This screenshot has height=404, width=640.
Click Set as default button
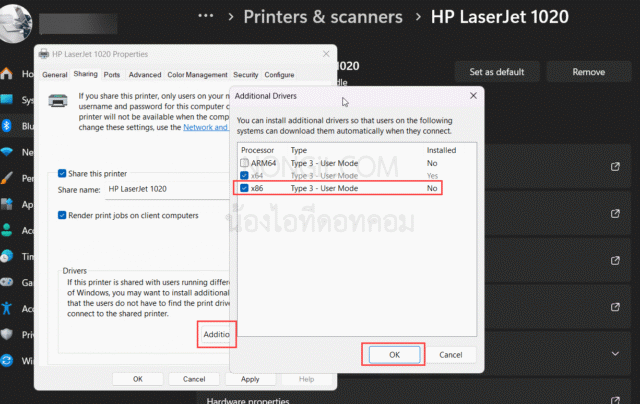click(x=497, y=72)
